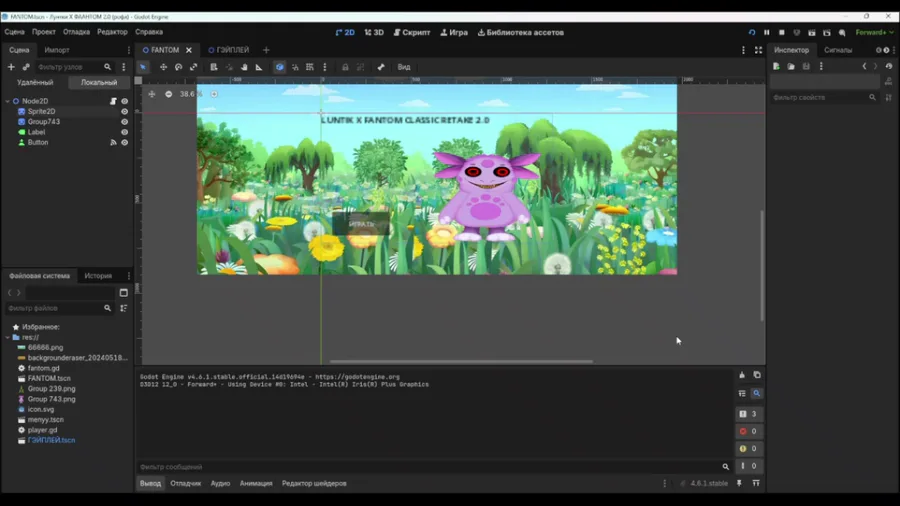Viewport: 900px width, 506px height.
Task: Open scene tabs three-dot menu
Action: click(743, 50)
